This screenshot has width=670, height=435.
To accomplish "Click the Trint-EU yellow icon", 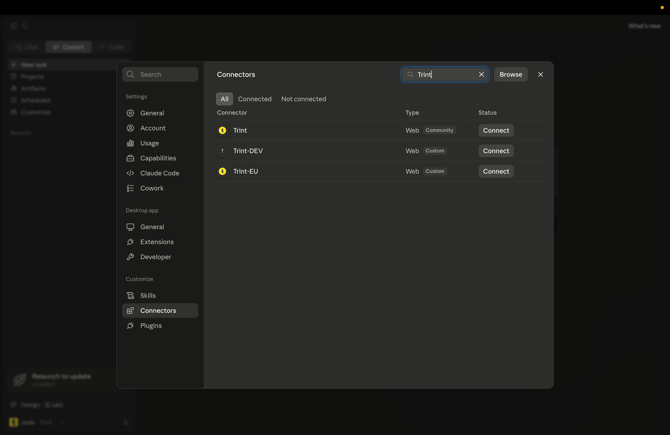I will point(222,171).
